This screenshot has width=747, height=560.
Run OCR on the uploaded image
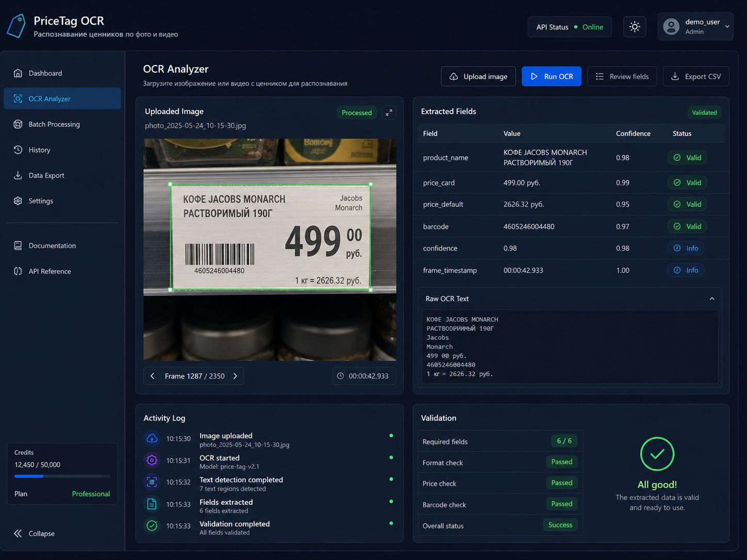pos(551,76)
